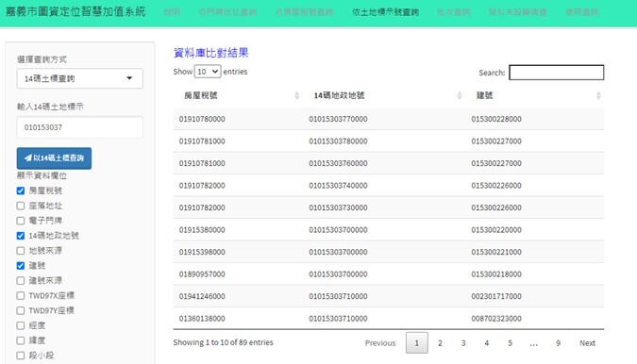Click the 14-digit land number input field
The height and width of the screenshot is (364, 637).
point(79,127)
